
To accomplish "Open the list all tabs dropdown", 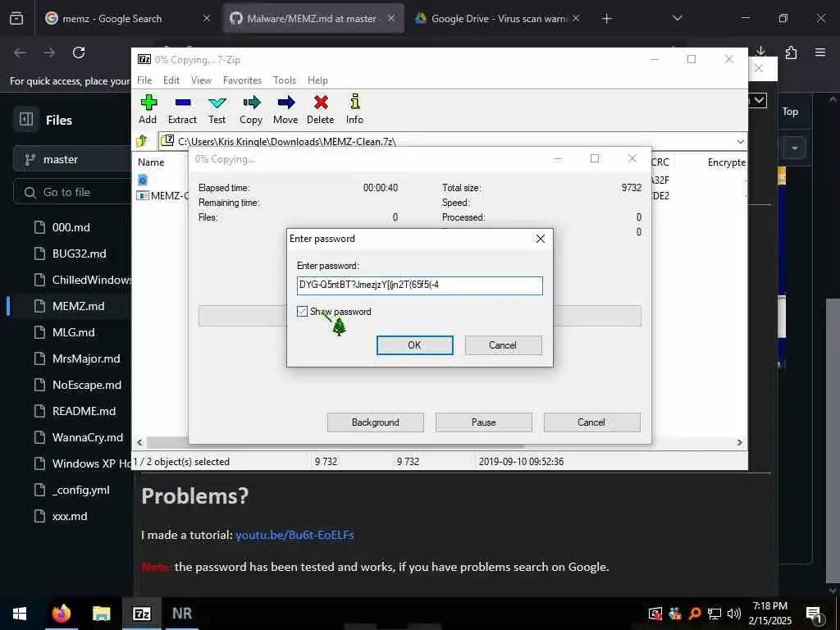I will (x=677, y=18).
